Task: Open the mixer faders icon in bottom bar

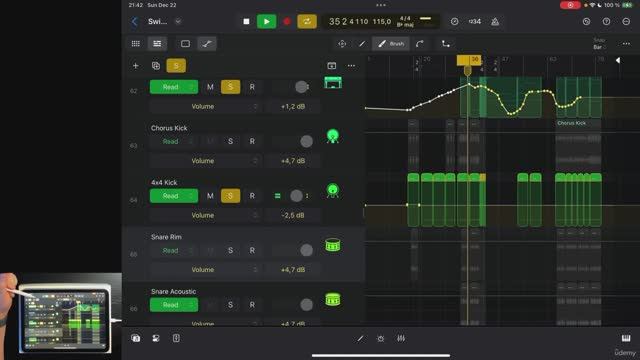Action: (401, 338)
